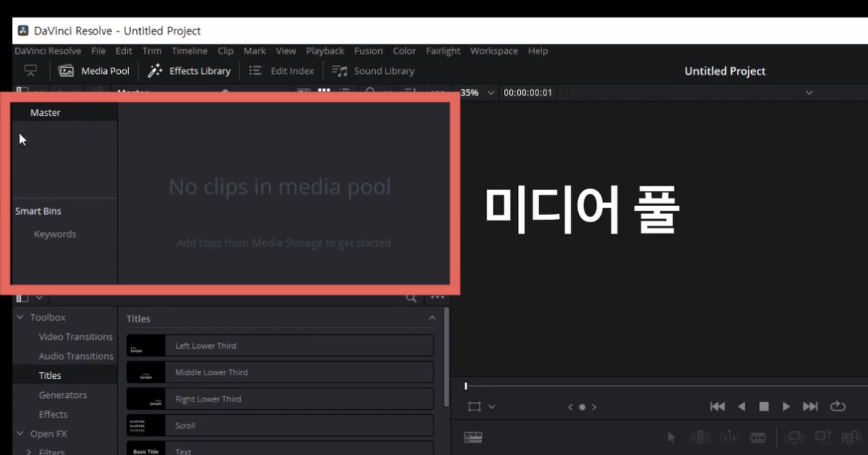This screenshot has width=868, height=455.
Task: Toggle loop playback
Action: 838,407
